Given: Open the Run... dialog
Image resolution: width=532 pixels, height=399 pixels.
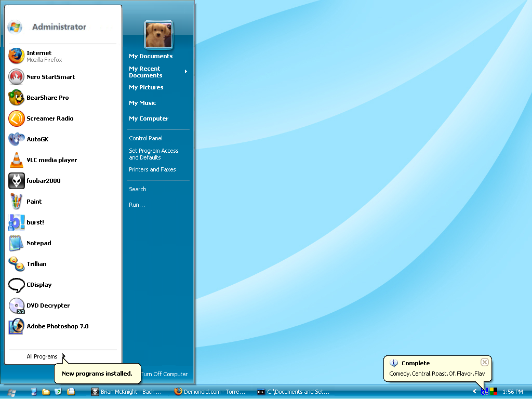Looking at the screenshot, I should coord(137,205).
